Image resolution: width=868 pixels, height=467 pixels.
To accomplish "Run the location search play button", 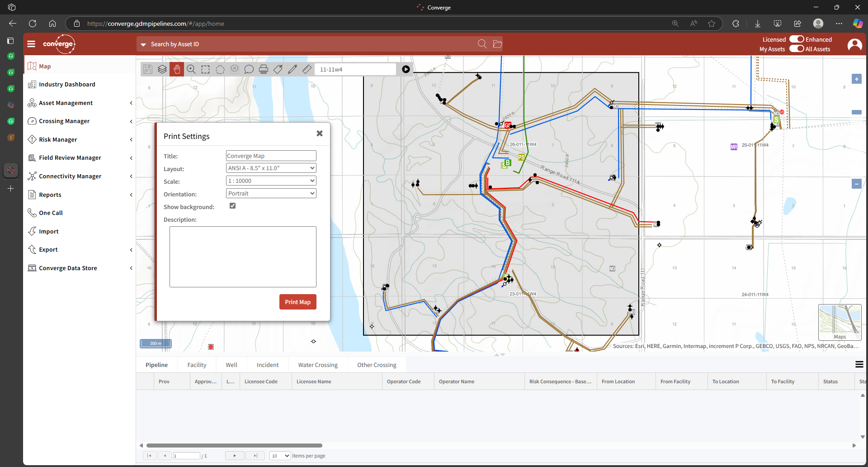I will [x=406, y=69].
